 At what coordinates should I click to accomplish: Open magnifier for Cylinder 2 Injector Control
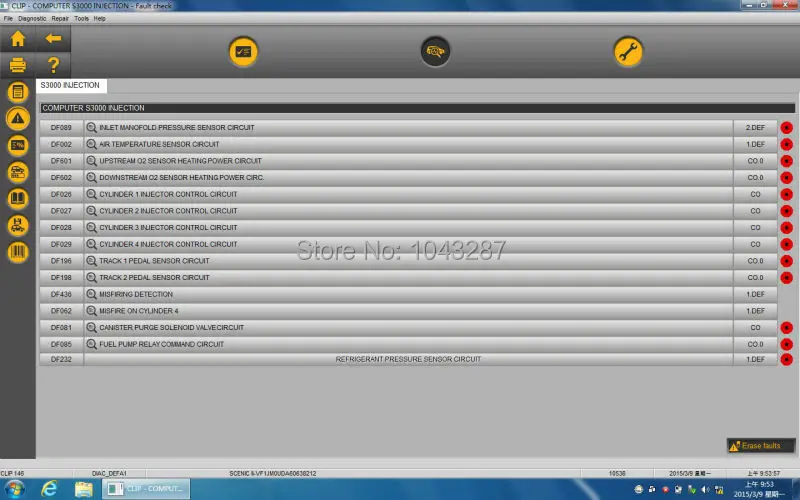tap(91, 211)
